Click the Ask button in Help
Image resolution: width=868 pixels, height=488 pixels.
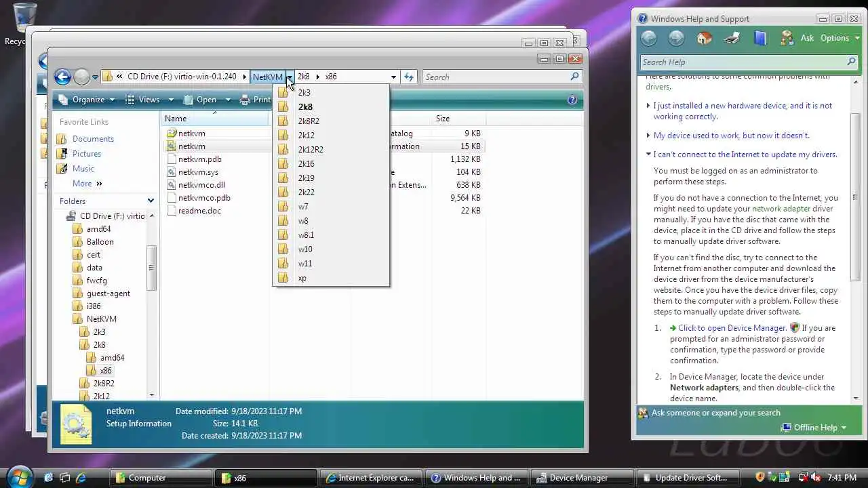[797, 38]
